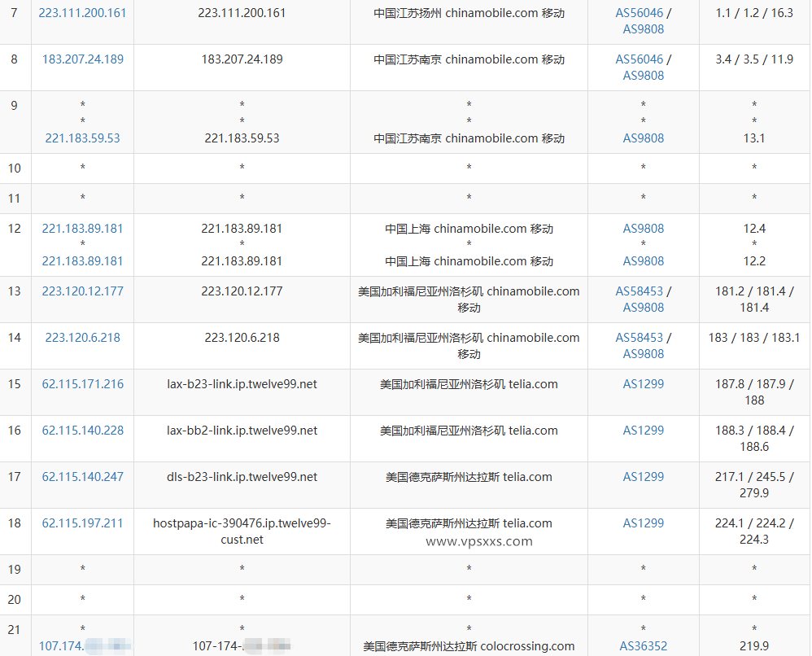Image resolution: width=812 pixels, height=656 pixels.
Task: Select location 美国德克萨斯州达拉斯 telia.com in hop 17
Action: pos(469,477)
